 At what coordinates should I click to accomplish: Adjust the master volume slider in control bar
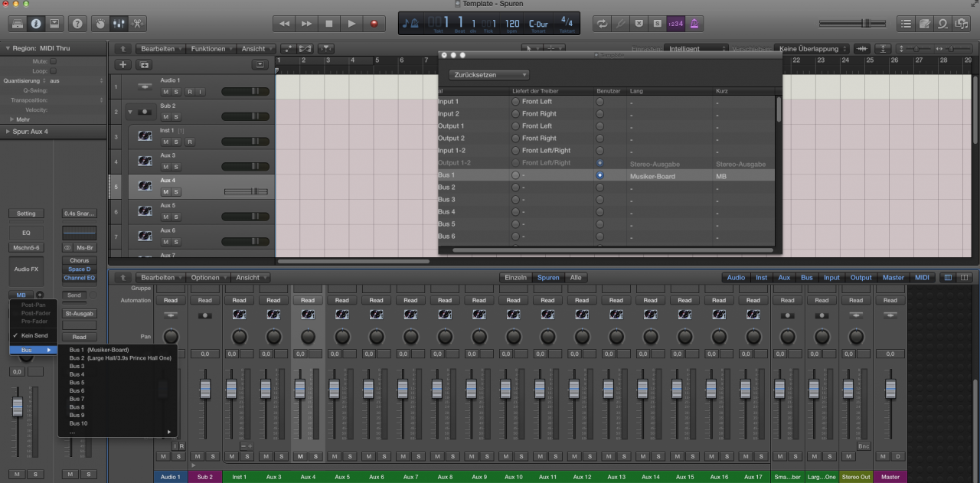pyautogui.click(x=852, y=24)
